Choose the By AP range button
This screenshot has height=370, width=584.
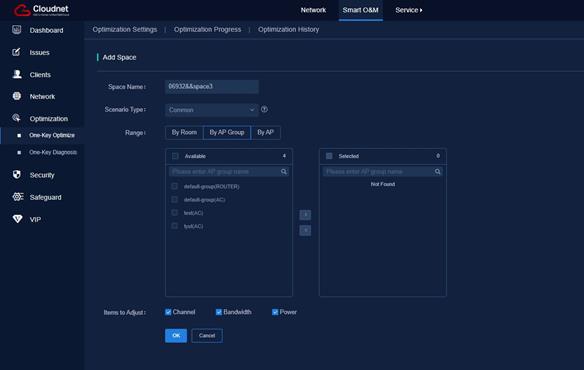pyautogui.click(x=266, y=132)
